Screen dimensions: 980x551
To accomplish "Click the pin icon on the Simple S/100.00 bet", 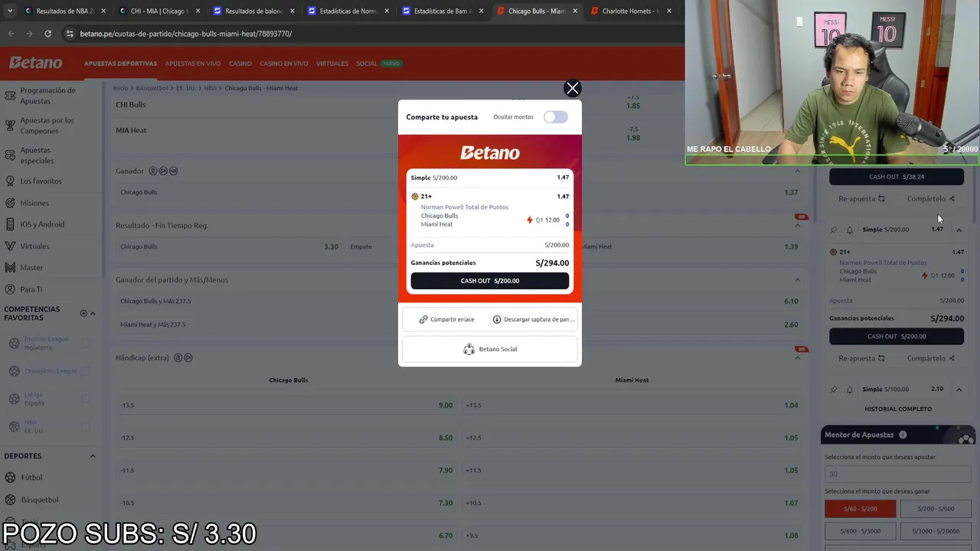I will tap(834, 390).
